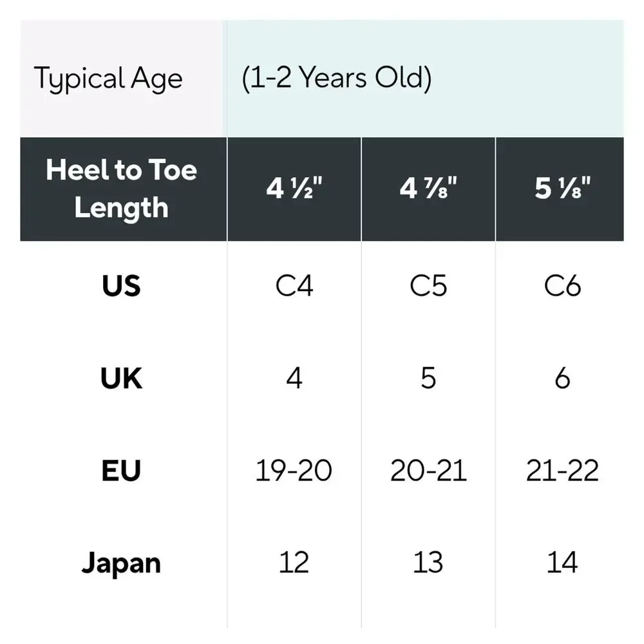This screenshot has width=644, height=644.
Task: Select EU size 19-20 cell
Action: 294,470
